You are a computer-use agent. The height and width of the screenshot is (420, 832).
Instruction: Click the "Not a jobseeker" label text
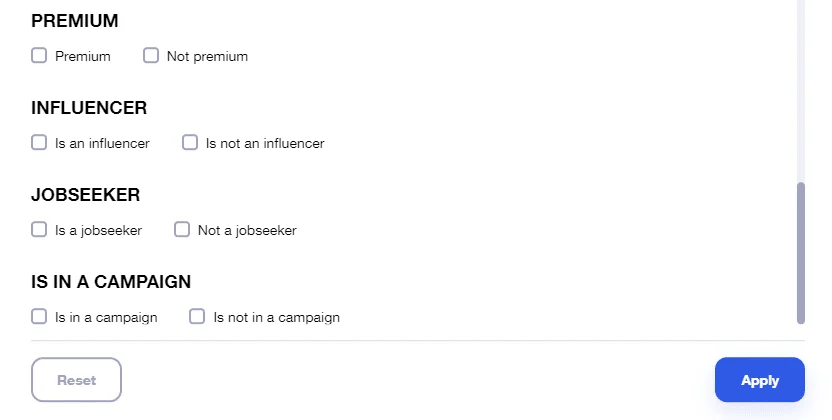point(247,230)
